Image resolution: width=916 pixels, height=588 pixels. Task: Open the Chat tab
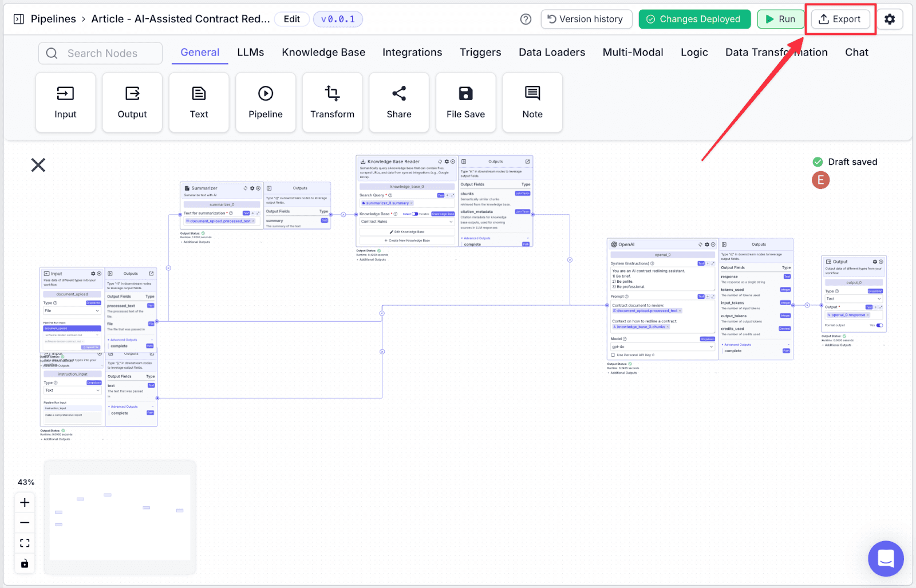pyautogui.click(x=857, y=52)
